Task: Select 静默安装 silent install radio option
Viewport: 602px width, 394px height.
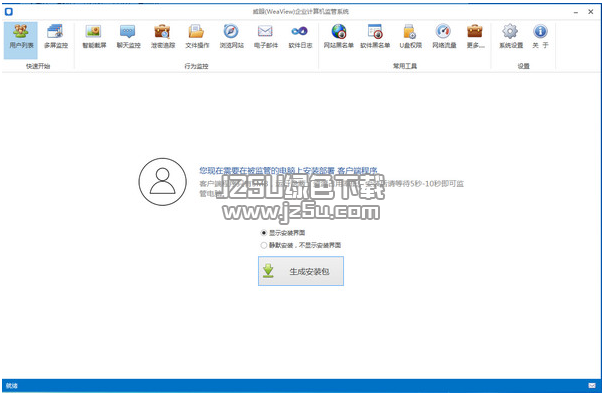Action: click(x=301, y=245)
